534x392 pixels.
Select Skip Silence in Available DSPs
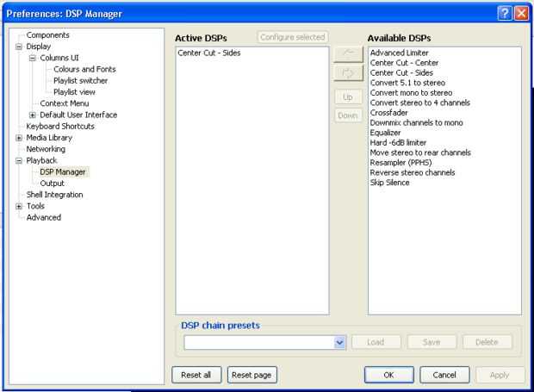(389, 182)
